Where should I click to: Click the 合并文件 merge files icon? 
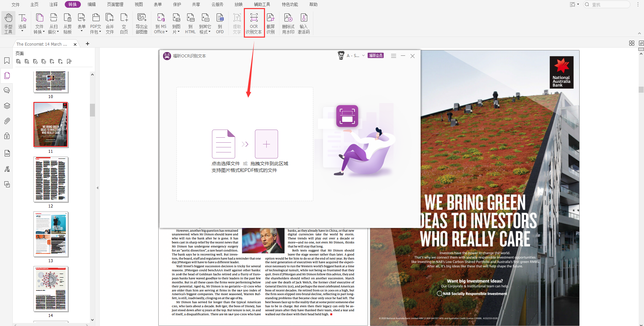coord(110,23)
